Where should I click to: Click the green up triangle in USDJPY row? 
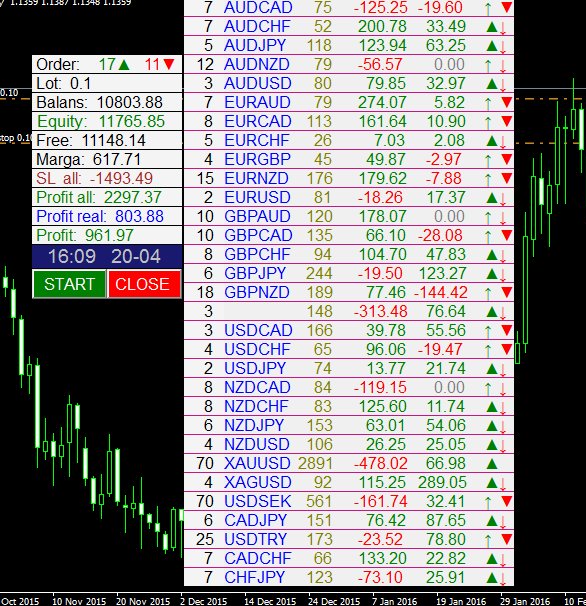pyautogui.click(x=492, y=369)
